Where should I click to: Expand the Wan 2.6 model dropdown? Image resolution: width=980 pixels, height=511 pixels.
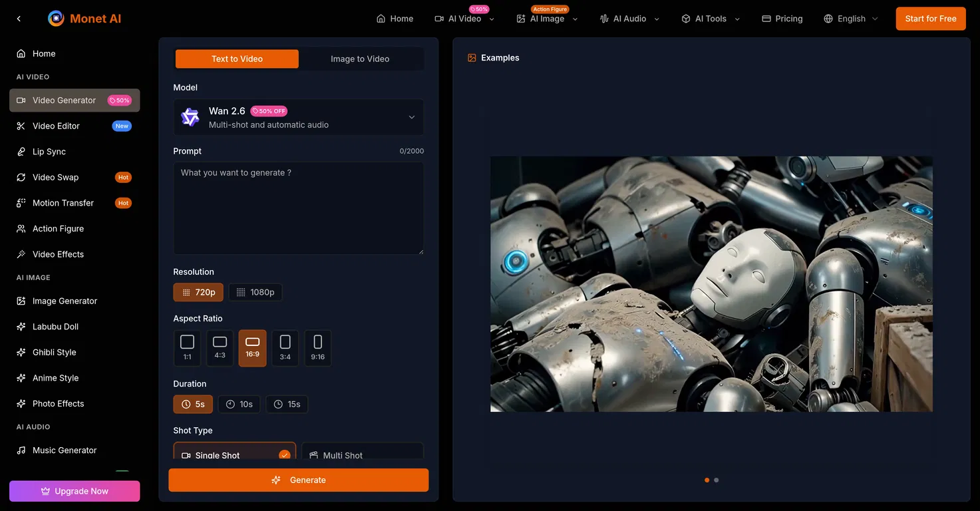[x=298, y=118]
